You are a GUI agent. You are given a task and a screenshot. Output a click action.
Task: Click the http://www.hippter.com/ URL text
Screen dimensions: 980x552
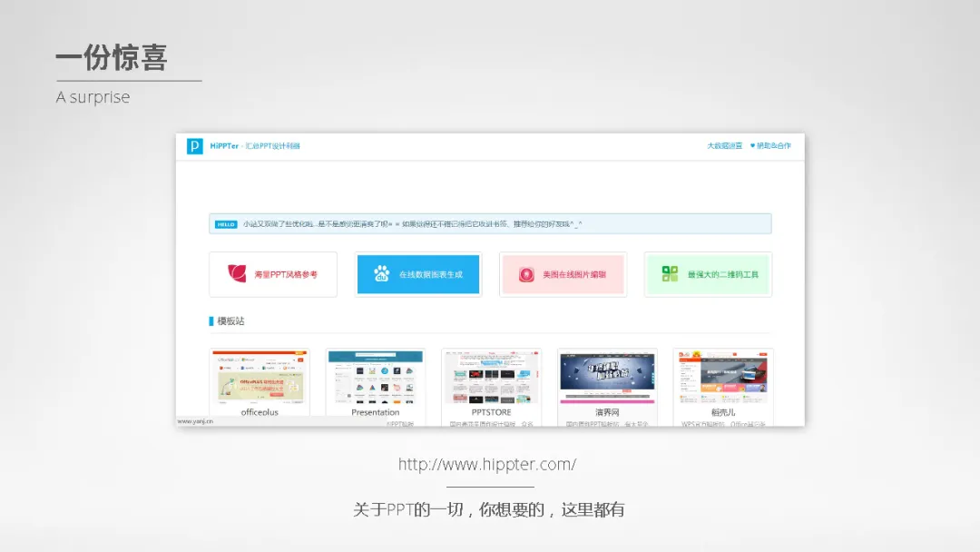(487, 465)
